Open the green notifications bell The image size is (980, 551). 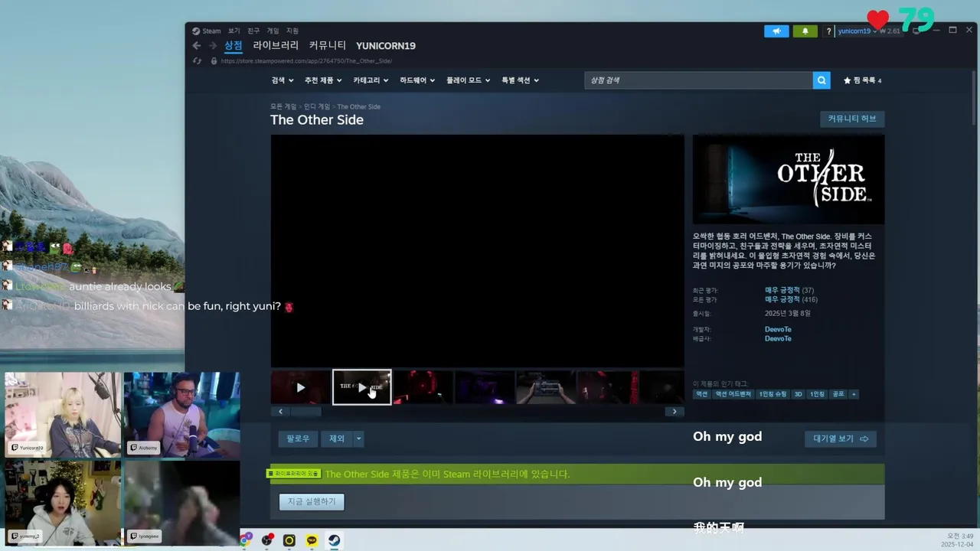[805, 31]
